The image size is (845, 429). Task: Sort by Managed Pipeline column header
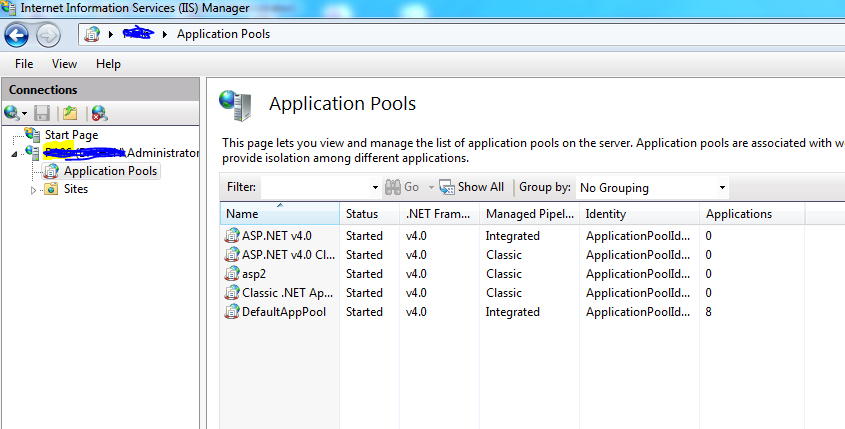coord(530,214)
